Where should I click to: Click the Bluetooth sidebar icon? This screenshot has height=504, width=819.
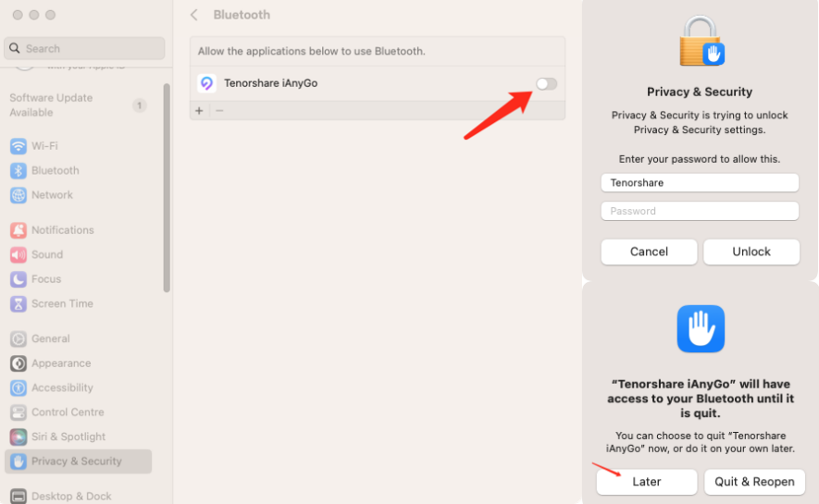coord(19,170)
